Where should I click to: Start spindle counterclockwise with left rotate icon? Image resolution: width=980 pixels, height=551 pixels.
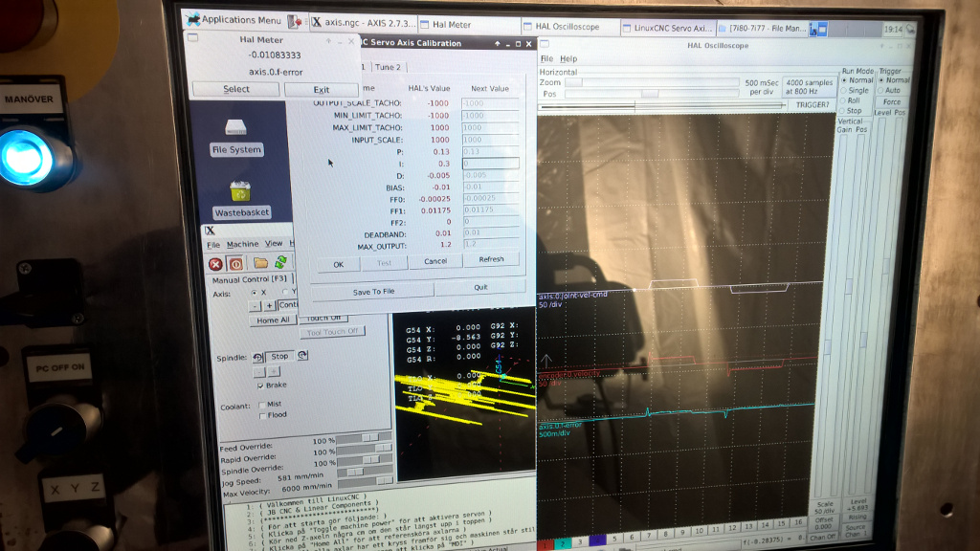[257, 358]
